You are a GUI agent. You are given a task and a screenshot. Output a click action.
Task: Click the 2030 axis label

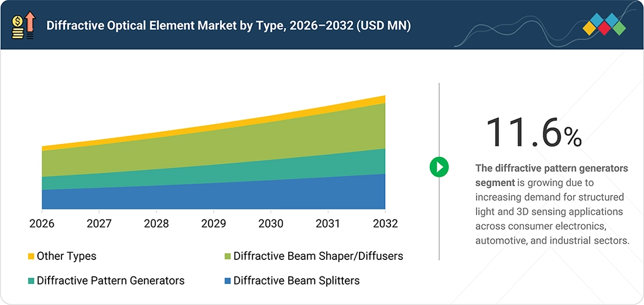(270, 224)
